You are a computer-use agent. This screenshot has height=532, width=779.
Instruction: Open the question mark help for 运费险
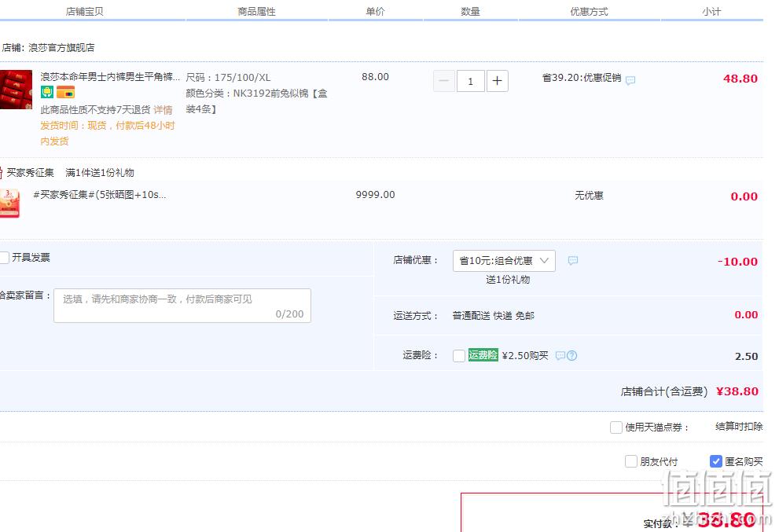point(571,356)
